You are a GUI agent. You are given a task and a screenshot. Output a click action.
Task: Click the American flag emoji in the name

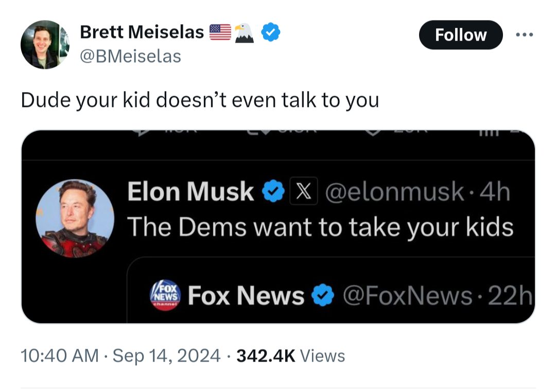[220, 32]
